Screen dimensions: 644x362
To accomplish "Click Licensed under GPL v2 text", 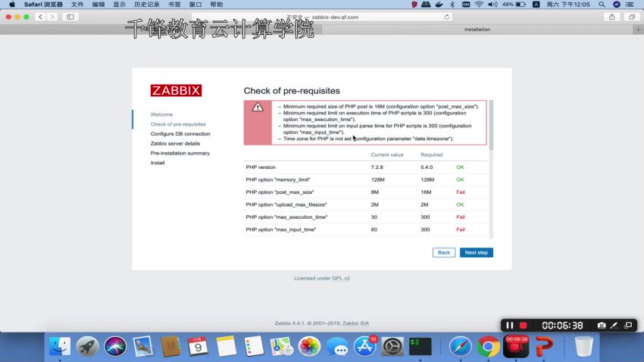I will coord(321,278).
